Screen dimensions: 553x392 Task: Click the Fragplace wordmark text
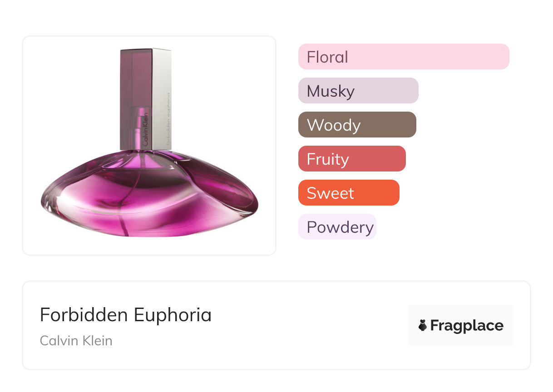pyautogui.click(x=467, y=325)
